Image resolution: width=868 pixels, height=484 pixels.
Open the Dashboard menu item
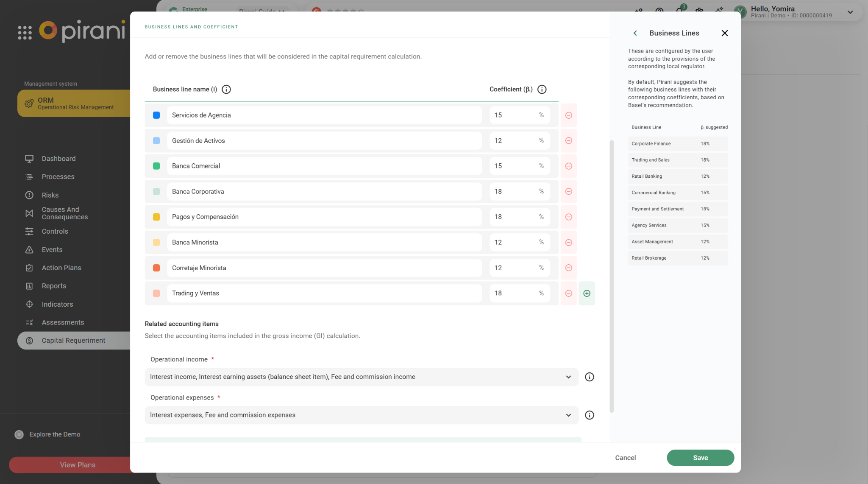click(58, 159)
